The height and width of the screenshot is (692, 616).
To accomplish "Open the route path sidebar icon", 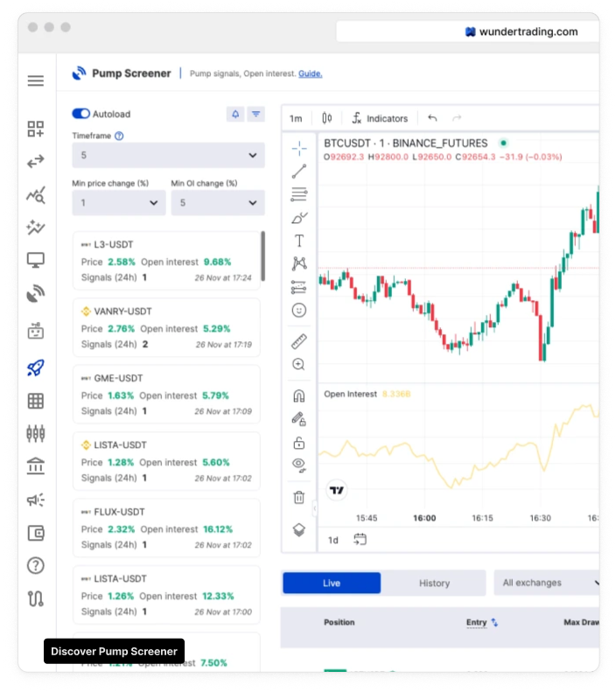I will tap(36, 598).
